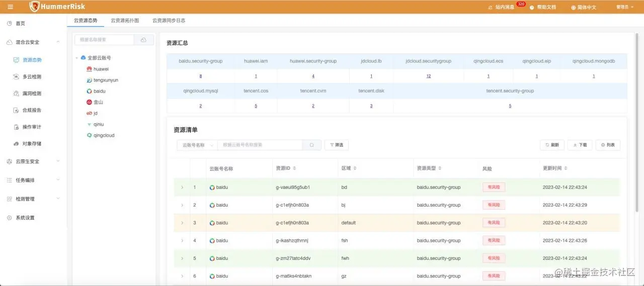Click count 2 under qingcloud.mysql

click(x=201, y=106)
